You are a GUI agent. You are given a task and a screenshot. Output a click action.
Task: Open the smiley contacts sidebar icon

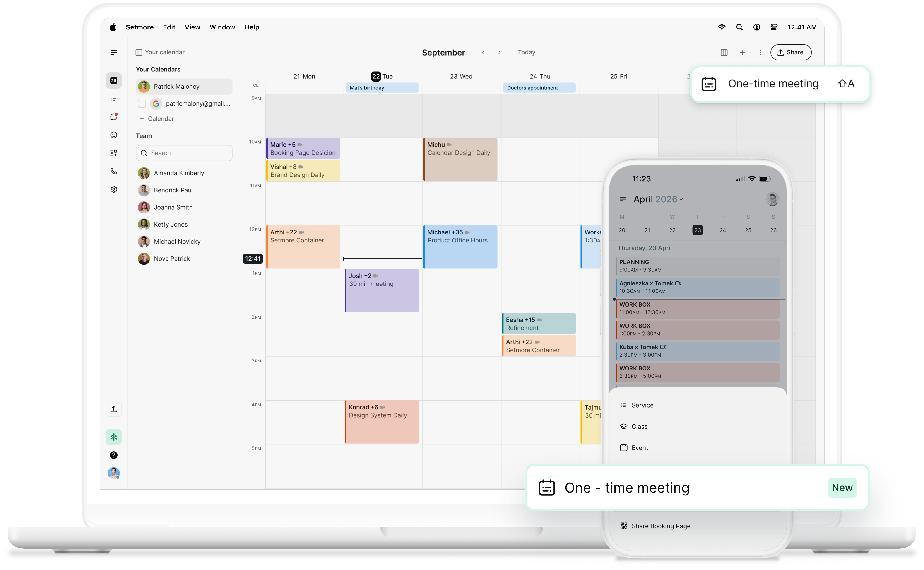tap(113, 135)
